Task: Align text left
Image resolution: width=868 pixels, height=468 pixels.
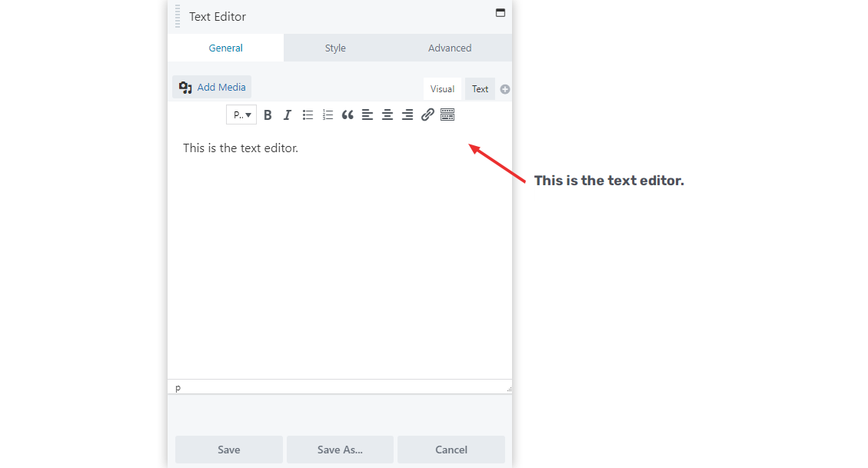Action: [x=367, y=115]
